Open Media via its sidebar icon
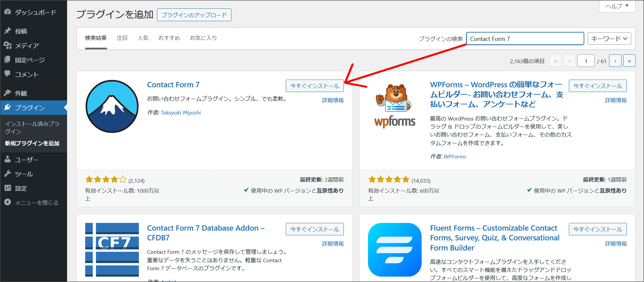644x282 pixels. coord(7,45)
